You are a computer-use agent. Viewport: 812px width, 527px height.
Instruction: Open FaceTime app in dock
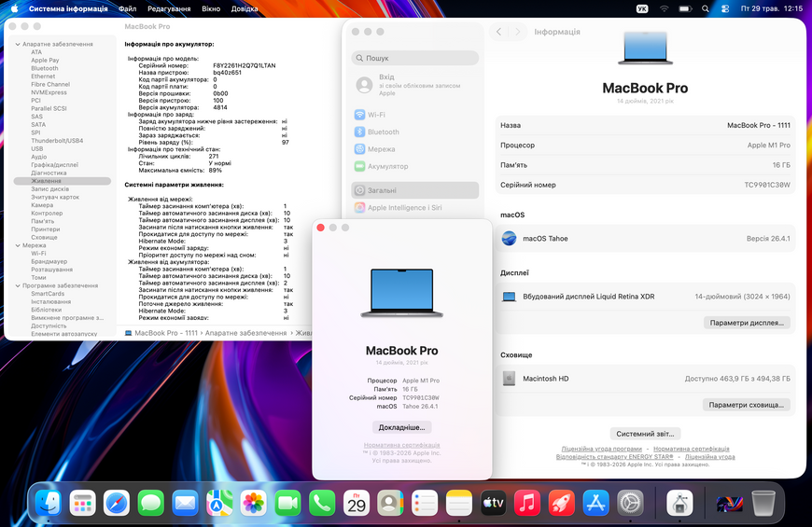tap(287, 503)
